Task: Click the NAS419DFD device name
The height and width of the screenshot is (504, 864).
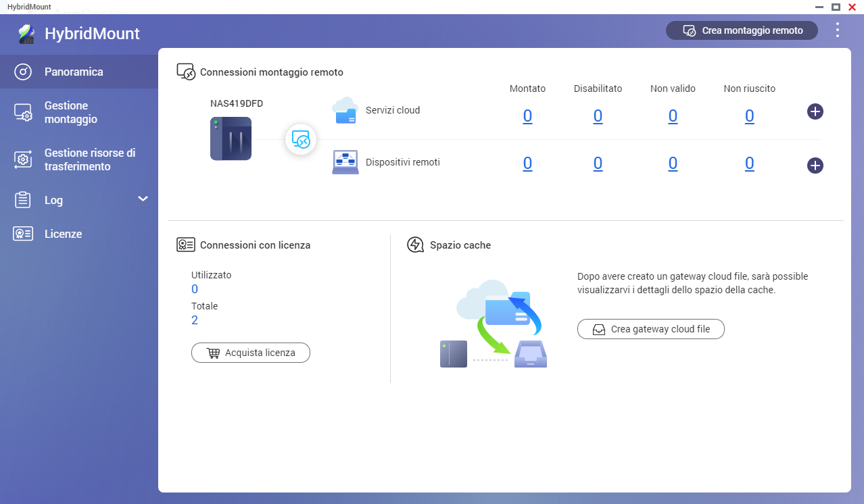Action: [237, 104]
